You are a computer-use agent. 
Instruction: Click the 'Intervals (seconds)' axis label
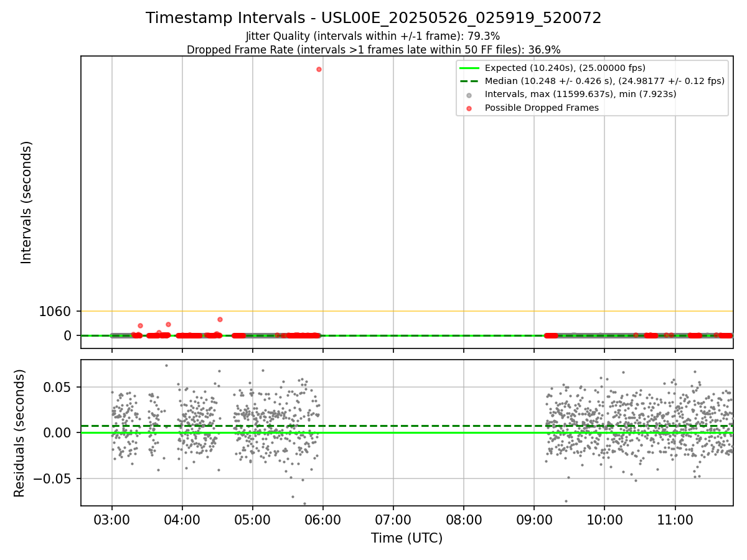click(26, 202)
